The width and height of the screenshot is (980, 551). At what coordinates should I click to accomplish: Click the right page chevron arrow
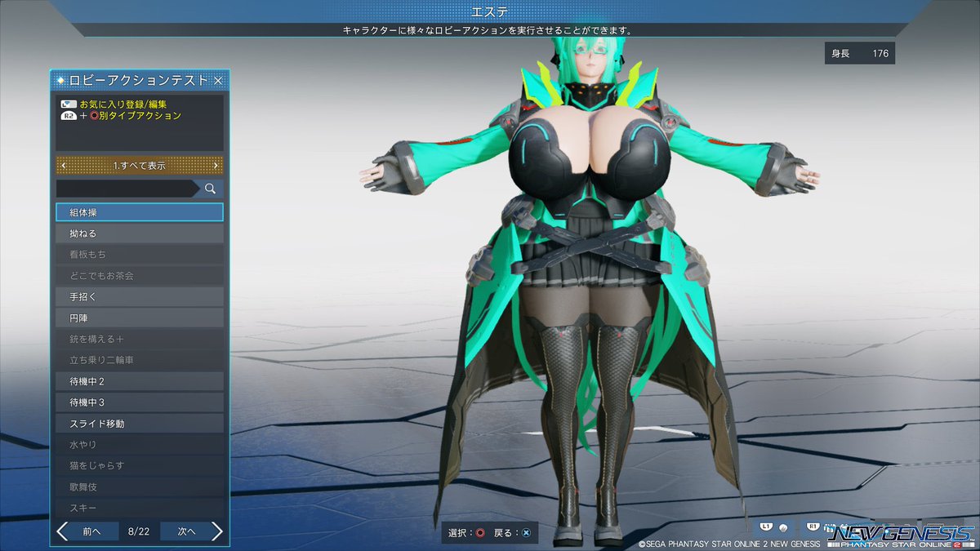[x=216, y=531]
